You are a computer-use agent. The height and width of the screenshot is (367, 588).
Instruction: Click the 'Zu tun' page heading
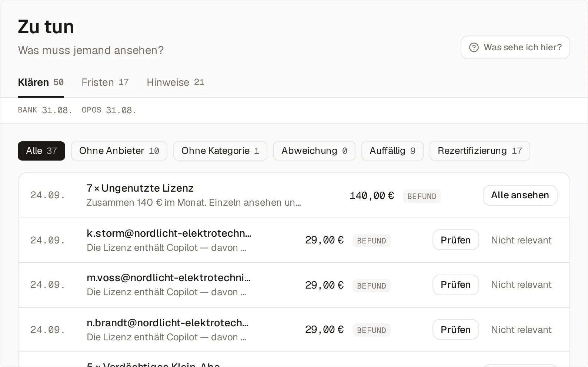click(46, 27)
